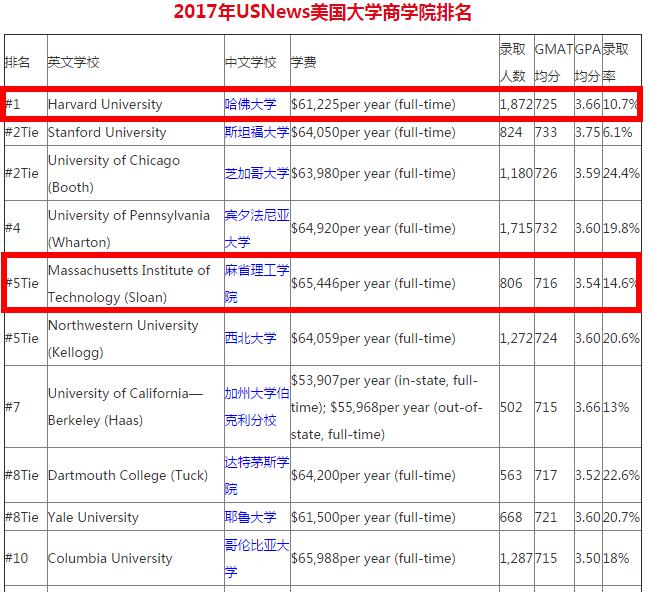Click Harvard's enrollment value 1,872
The image size is (659, 592).
click(x=517, y=104)
